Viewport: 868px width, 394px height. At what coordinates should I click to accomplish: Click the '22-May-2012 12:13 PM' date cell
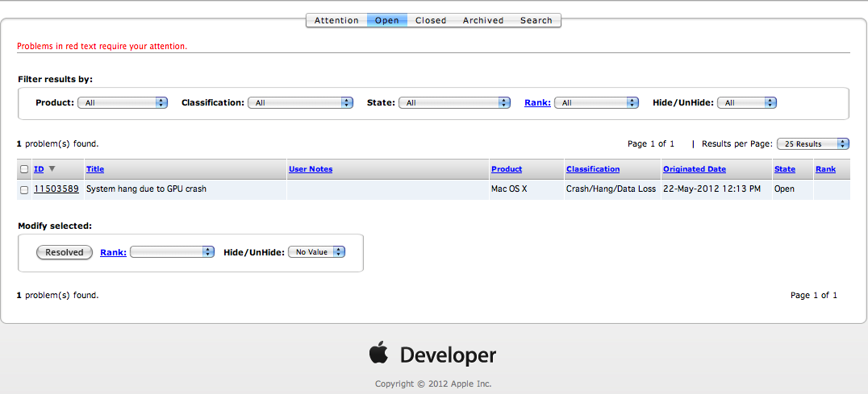coord(712,189)
